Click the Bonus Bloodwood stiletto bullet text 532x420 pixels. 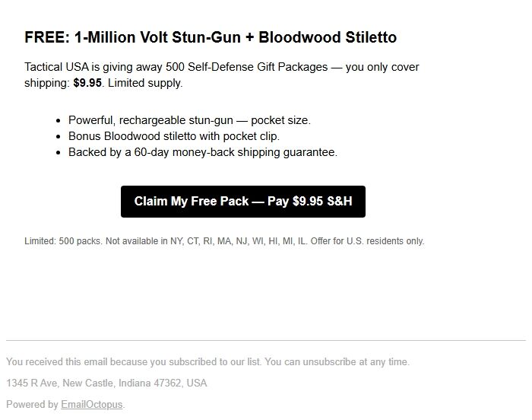(x=174, y=136)
